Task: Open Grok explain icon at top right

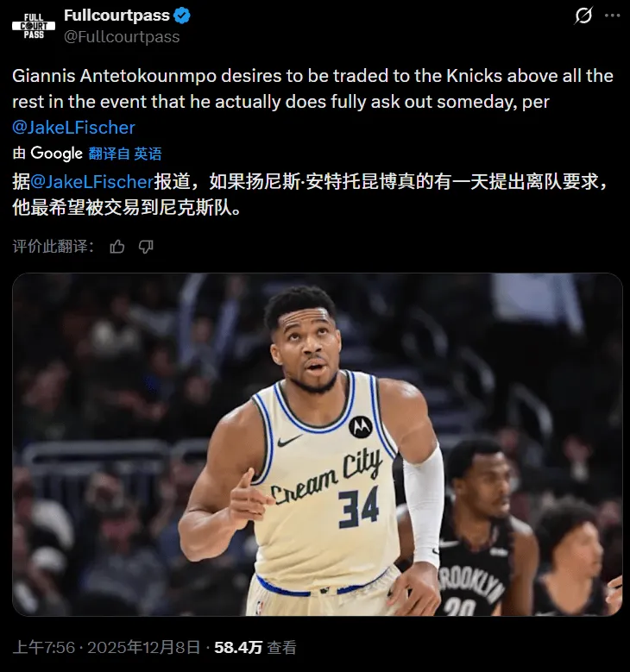Action: (583, 16)
